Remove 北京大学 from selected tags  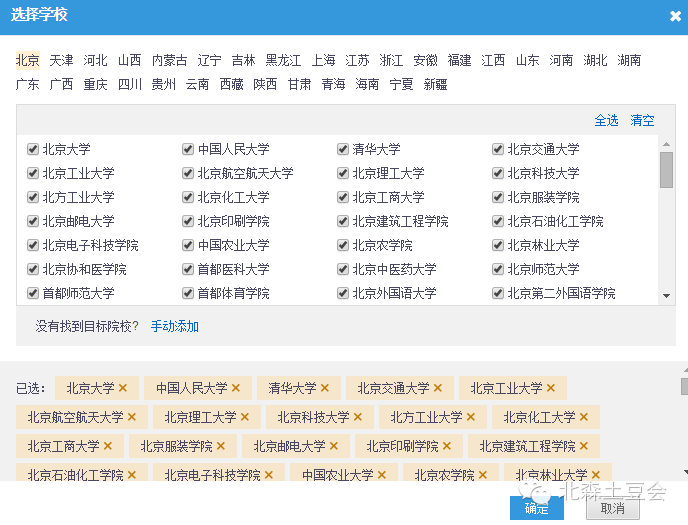click(122, 388)
